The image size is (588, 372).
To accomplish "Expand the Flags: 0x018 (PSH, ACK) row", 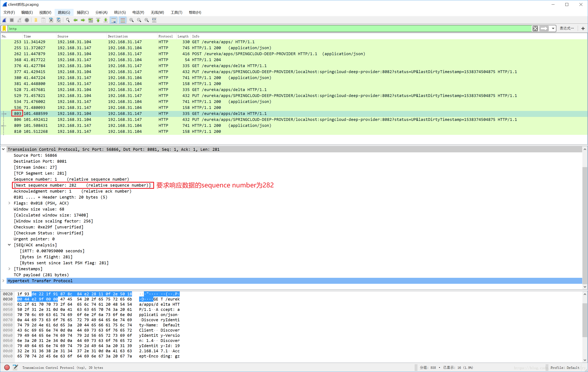I will (x=9, y=203).
